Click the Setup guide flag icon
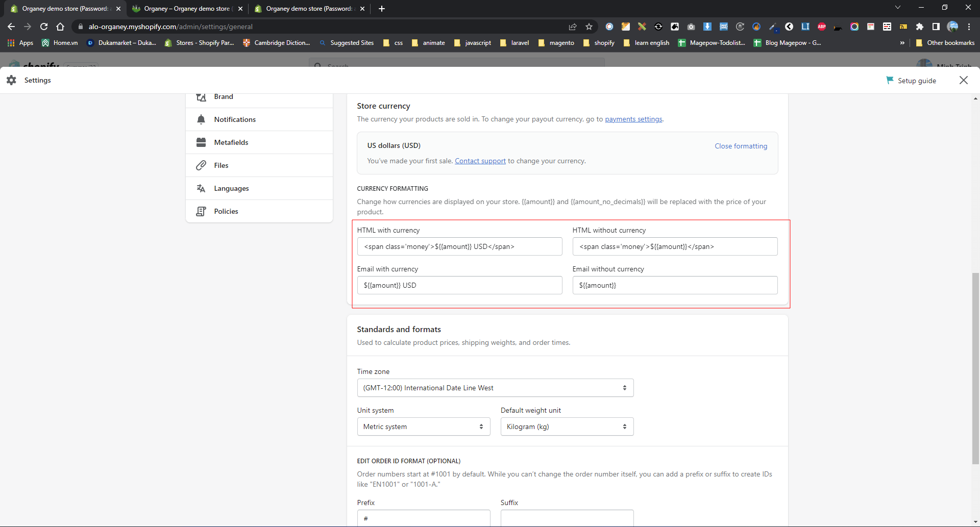 [890, 80]
